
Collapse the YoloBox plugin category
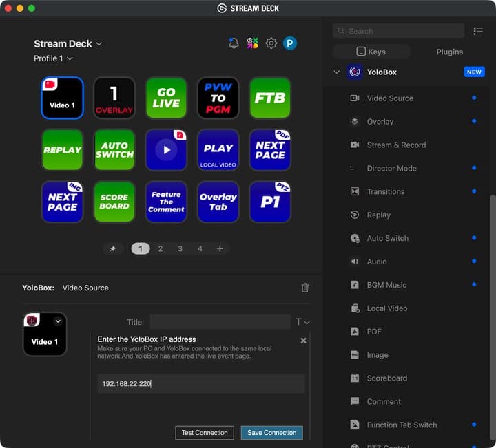(337, 72)
